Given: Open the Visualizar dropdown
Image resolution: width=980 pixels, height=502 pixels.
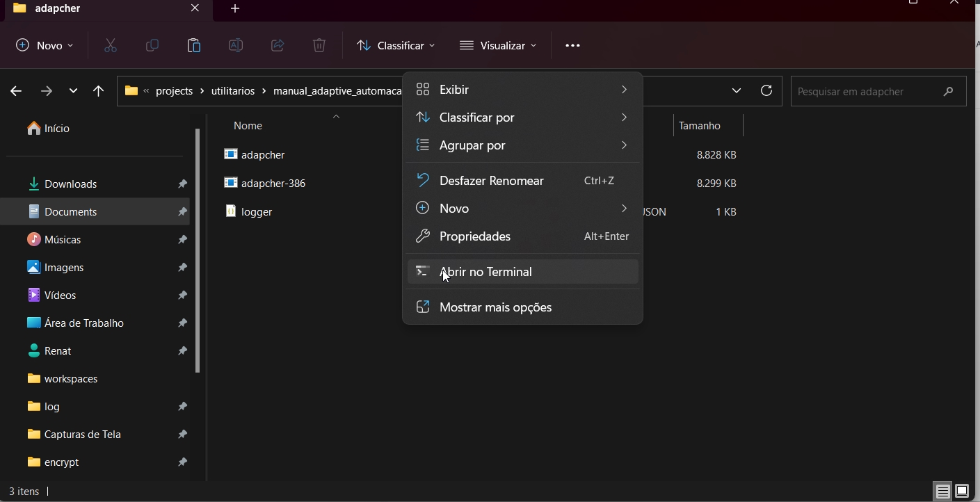Looking at the screenshot, I should click(x=498, y=46).
